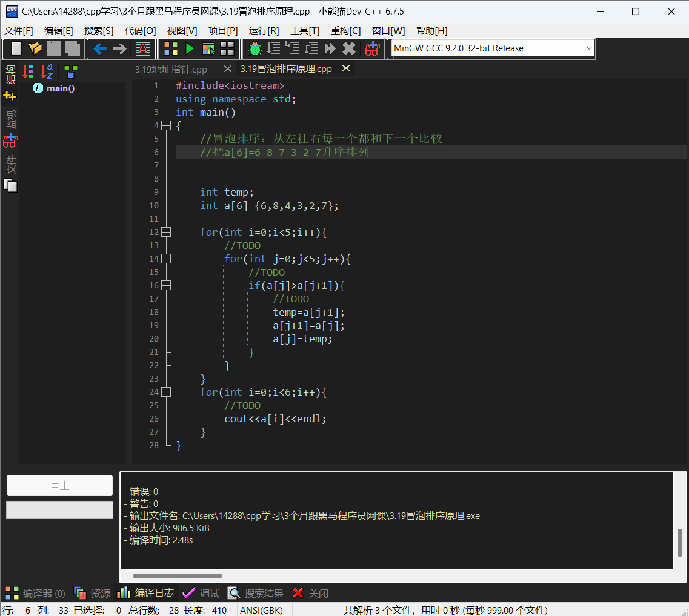Viewport: 689px width, 616px height.
Task: Rebuild all with gray squares icon
Action: pyautogui.click(x=227, y=48)
